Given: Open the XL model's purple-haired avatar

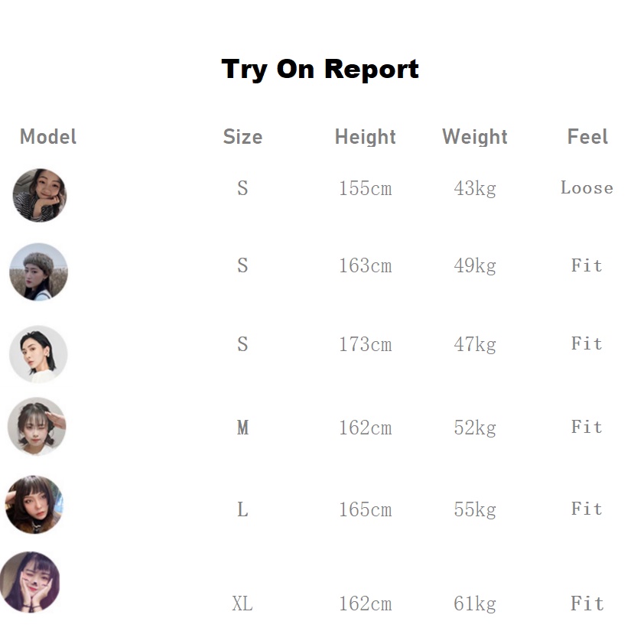Looking at the screenshot, I should point(31,582).
